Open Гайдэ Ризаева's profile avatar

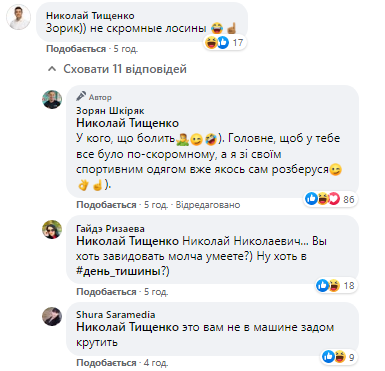click(52, 229)
